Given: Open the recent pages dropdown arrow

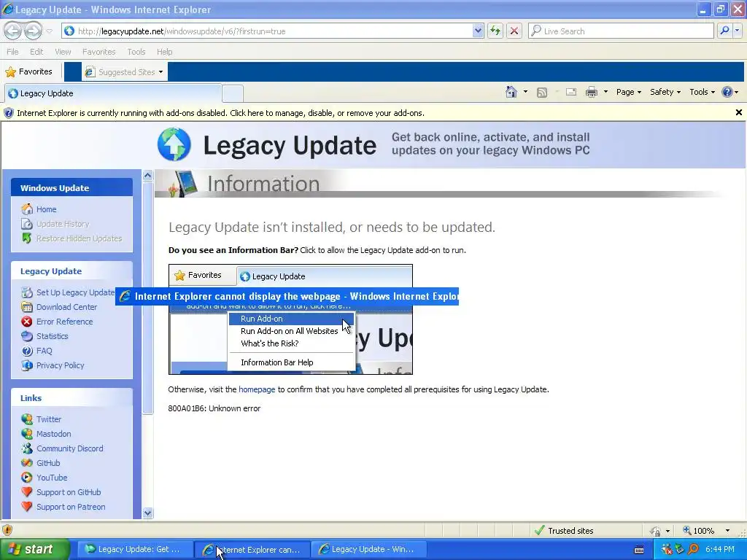Looking at the screenshot, I should pyautogui.click(x=49, y=31).
